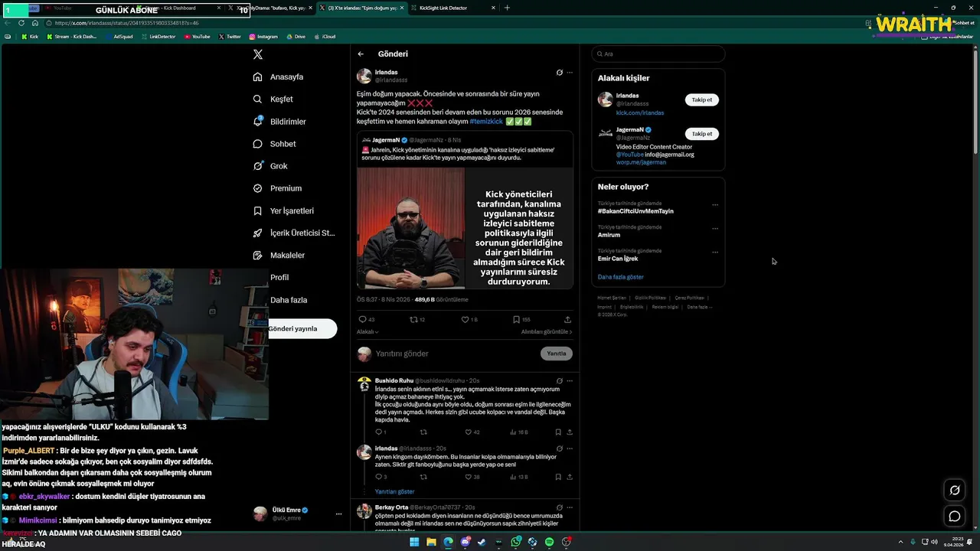Click the Grok icon on irlandas's main post

tap(559, 73)
